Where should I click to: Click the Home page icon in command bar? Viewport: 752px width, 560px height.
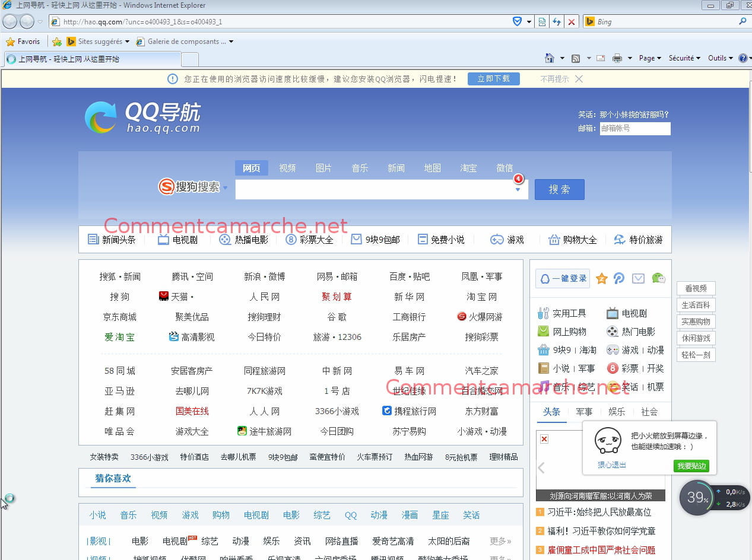tap(550, 58)
